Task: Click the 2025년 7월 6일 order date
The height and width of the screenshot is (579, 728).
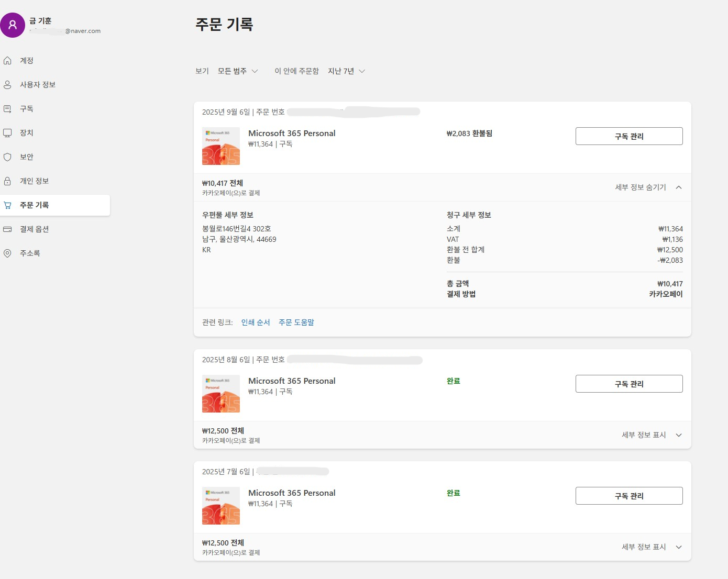Action: pos(226,472)
